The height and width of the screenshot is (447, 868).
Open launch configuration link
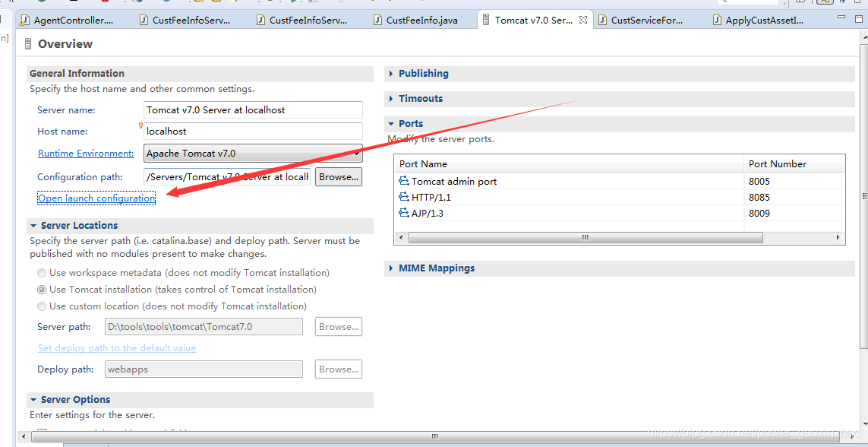coord(96,198)
